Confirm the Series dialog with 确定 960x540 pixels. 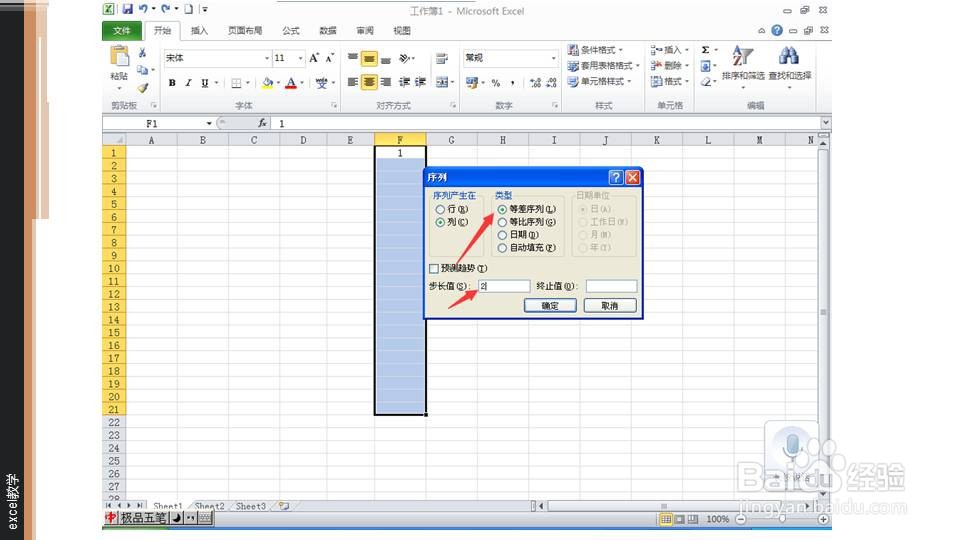pos(550,305)
